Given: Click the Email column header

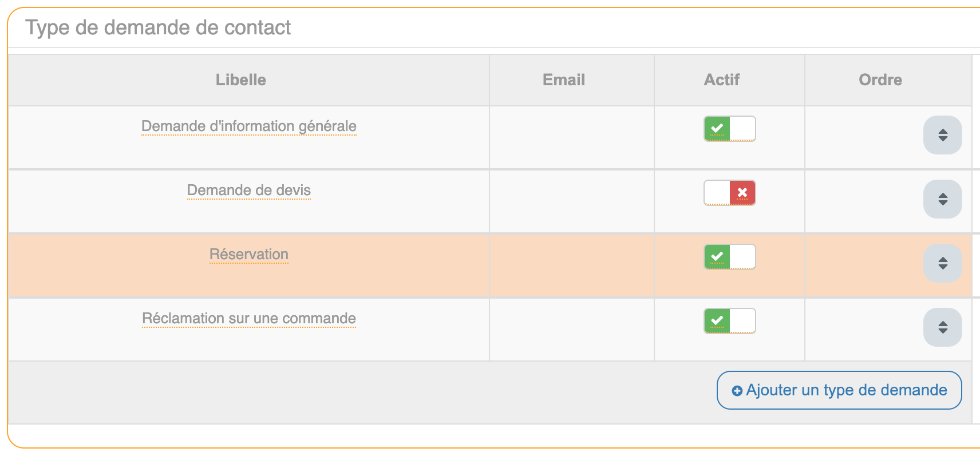Looking at the screenshot, I should point(564,80).
